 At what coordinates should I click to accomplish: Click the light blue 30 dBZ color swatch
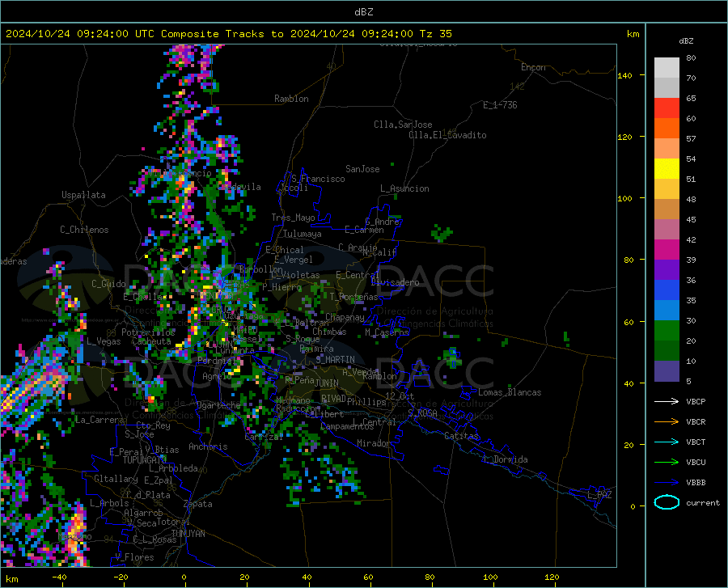coord(667,311)
